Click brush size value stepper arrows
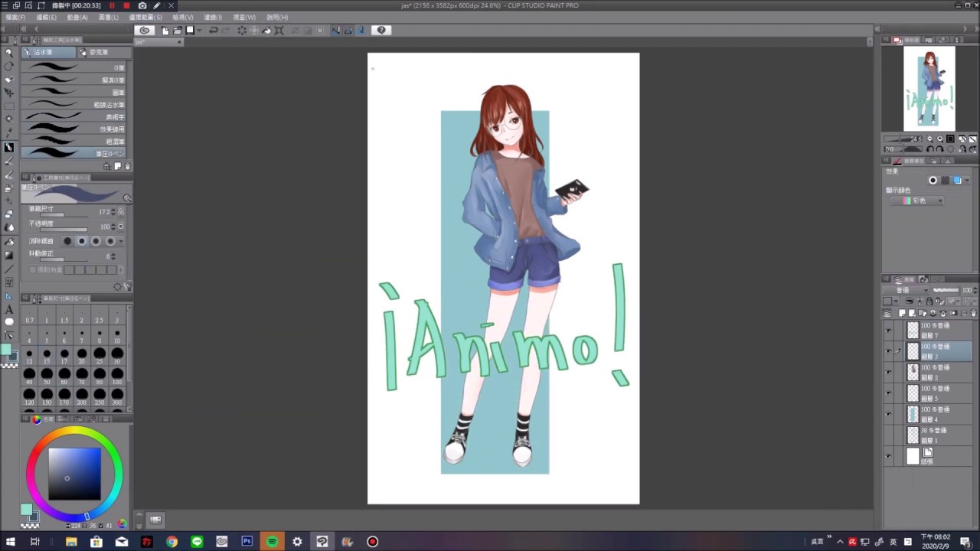Screen dimensions: 980x551 (114, 212)
